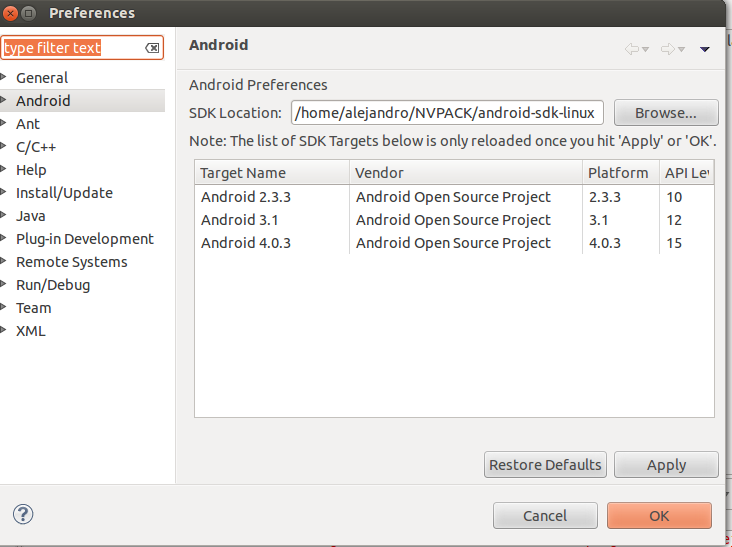Apply the Android preferences

coord(666,465)
